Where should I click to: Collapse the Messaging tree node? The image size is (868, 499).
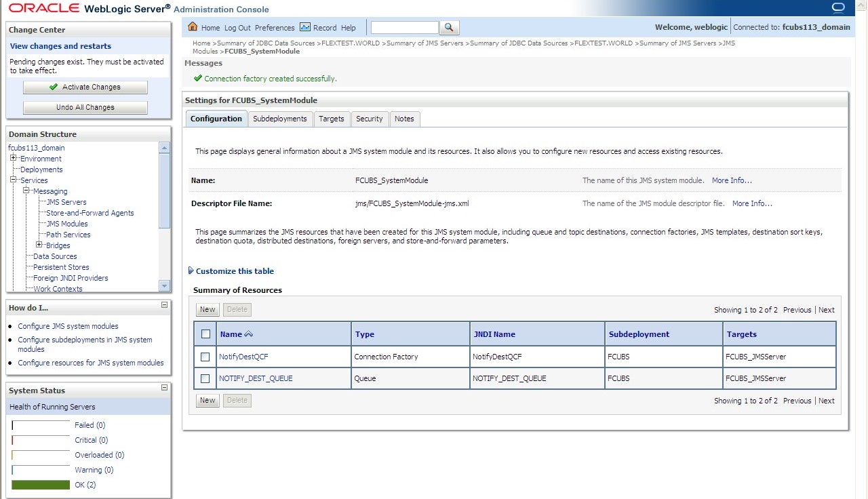click(26, 191)
